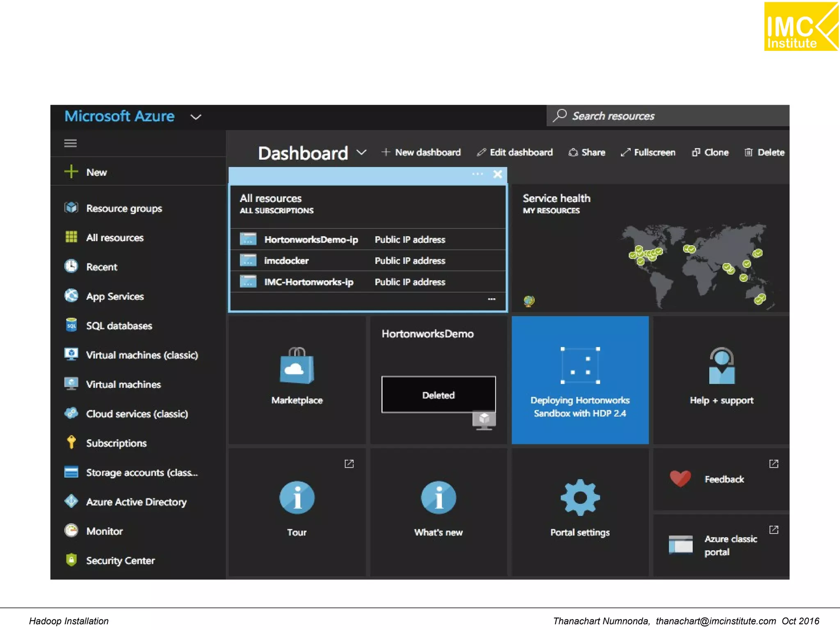Image resolution: width=840 pixels, height=630 pixels.
Task: Click the Microsoft Azure logo text
Action: (119, 116)
